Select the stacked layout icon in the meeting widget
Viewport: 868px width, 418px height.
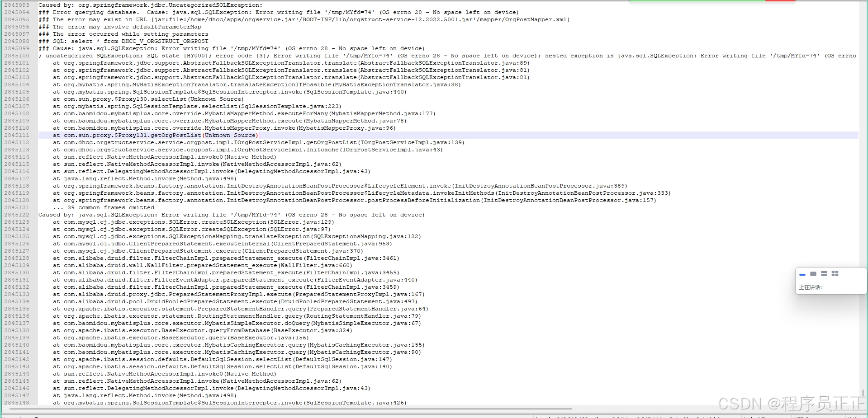point(824,274)
